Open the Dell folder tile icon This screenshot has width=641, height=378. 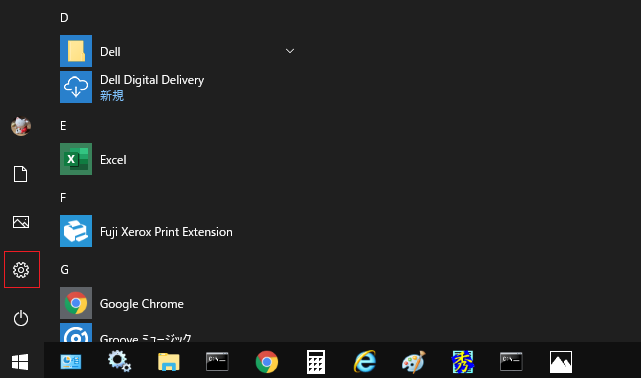tap(76, 51)
